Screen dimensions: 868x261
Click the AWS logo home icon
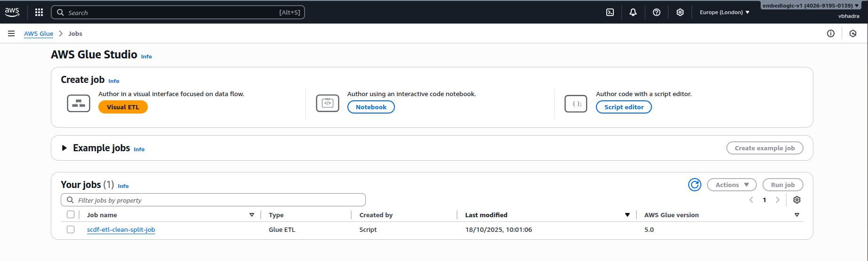point(12,12)
